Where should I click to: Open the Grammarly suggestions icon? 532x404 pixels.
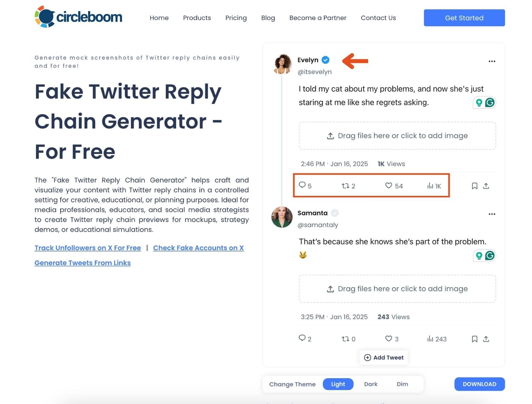(x=490, y=103)
